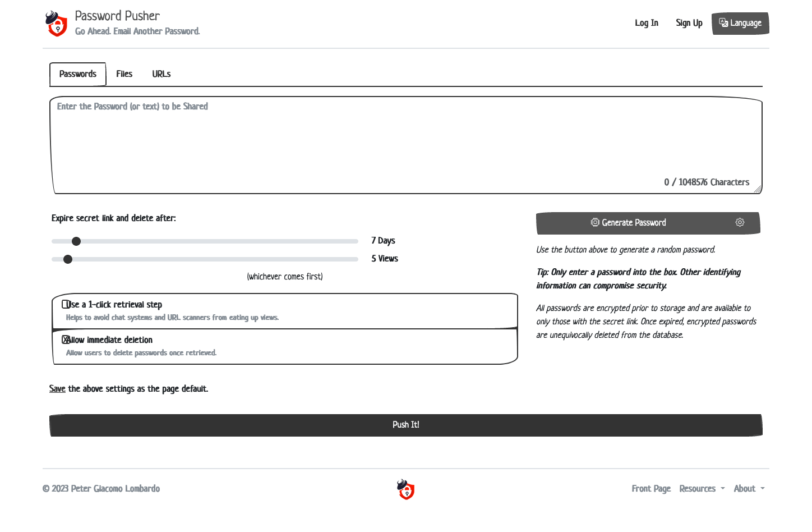Image resolution: width=812 pixels, height=532 pixels.
Task: Click the Views limit slider handle
Action: 68,259
